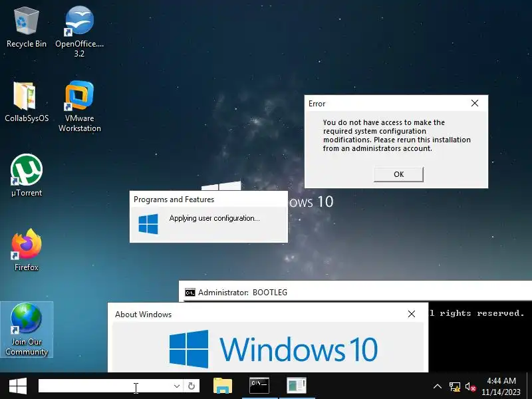
Task: Launch OpenOffice 3.2 from the desktop
Action: 79,31
